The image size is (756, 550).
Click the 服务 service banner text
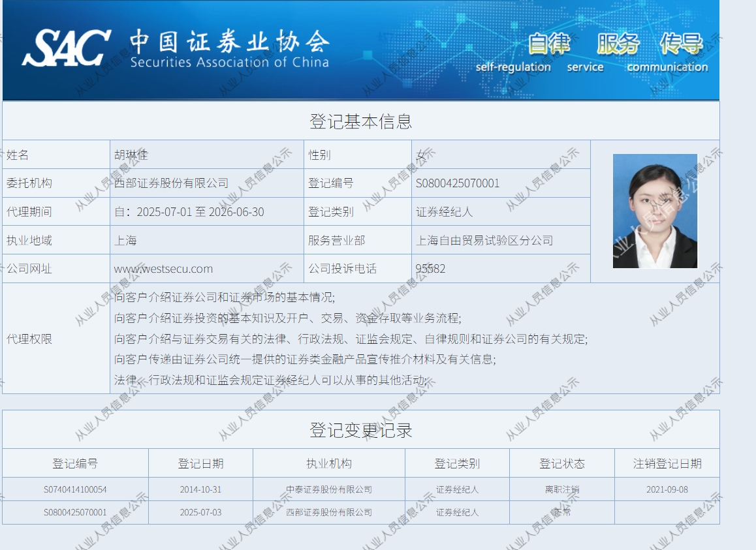coord(617,44)
